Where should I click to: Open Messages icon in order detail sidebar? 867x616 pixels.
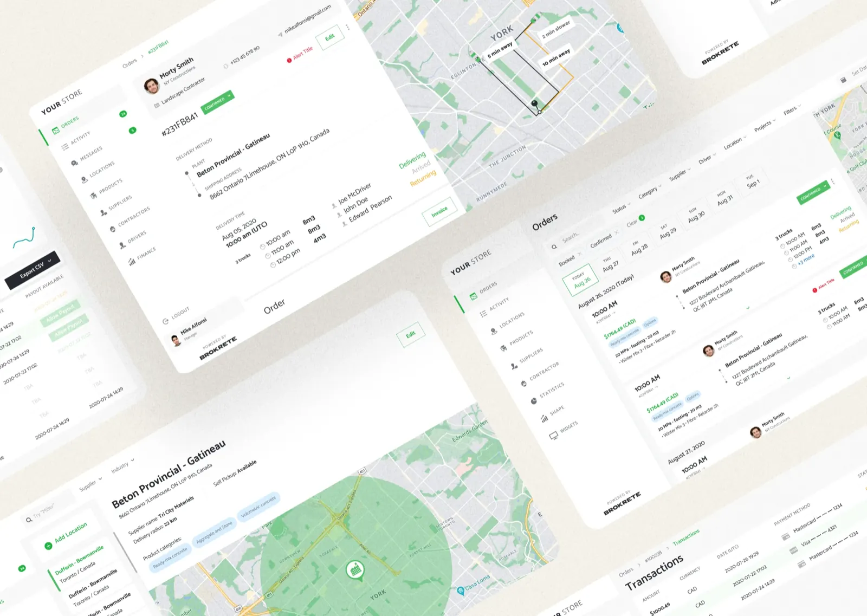click(74, 163)
